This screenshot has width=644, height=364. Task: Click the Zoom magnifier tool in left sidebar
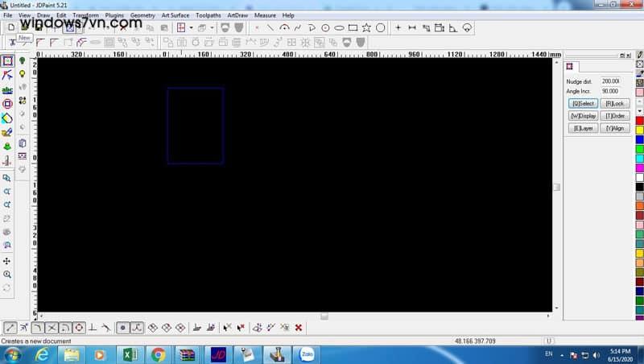click(x=7, y=274)
